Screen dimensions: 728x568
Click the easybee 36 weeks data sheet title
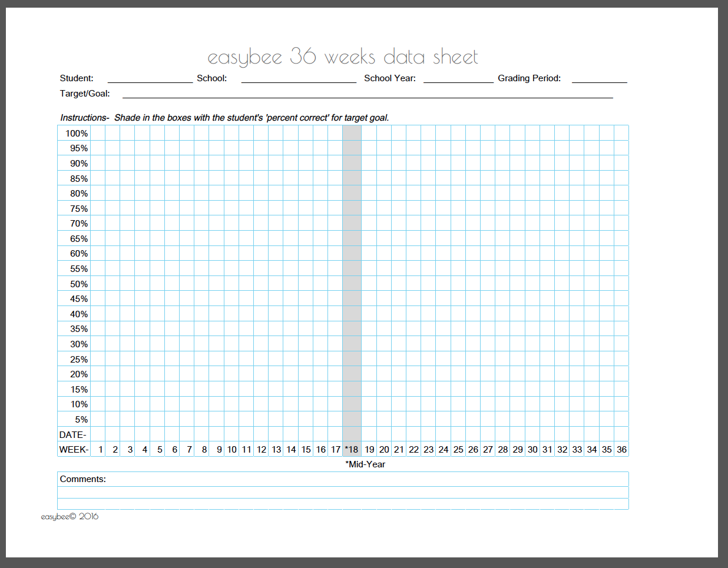click(343, 56)
